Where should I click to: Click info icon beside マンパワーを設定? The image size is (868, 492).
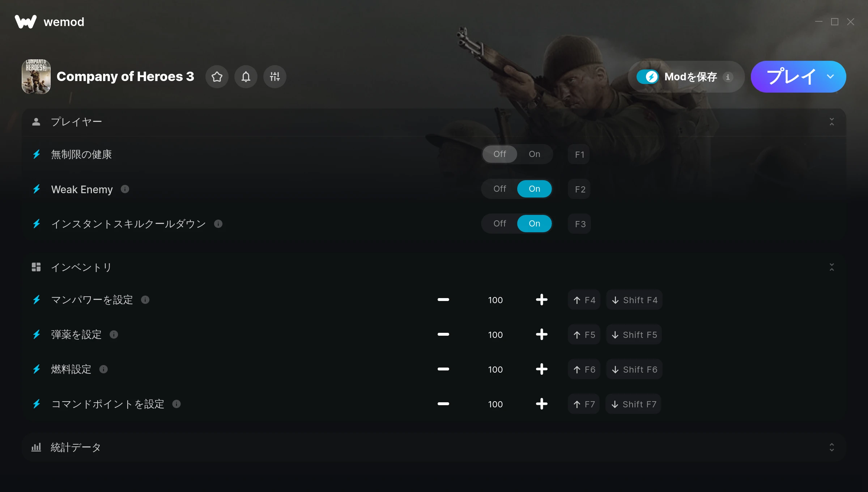145,300
